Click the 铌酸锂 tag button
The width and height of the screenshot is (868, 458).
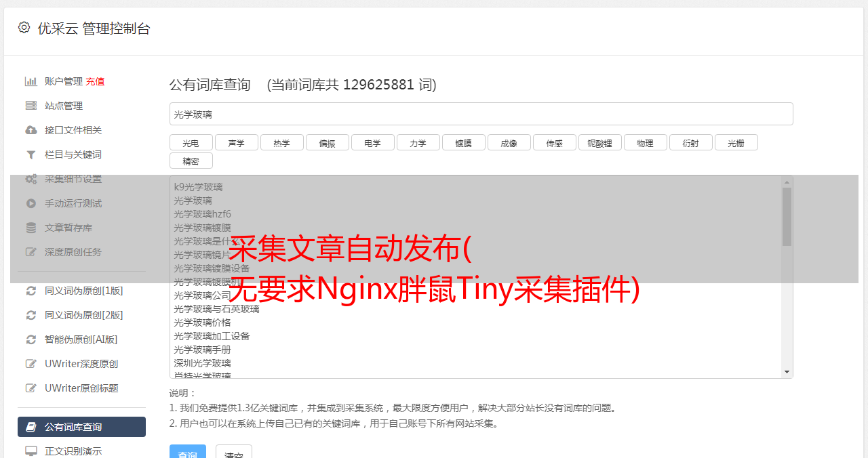click(599, 142)
